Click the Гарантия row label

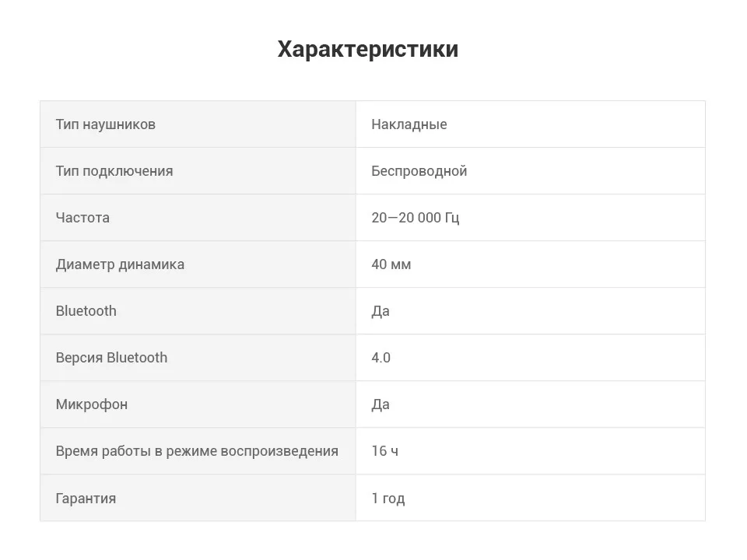point(86,498)
